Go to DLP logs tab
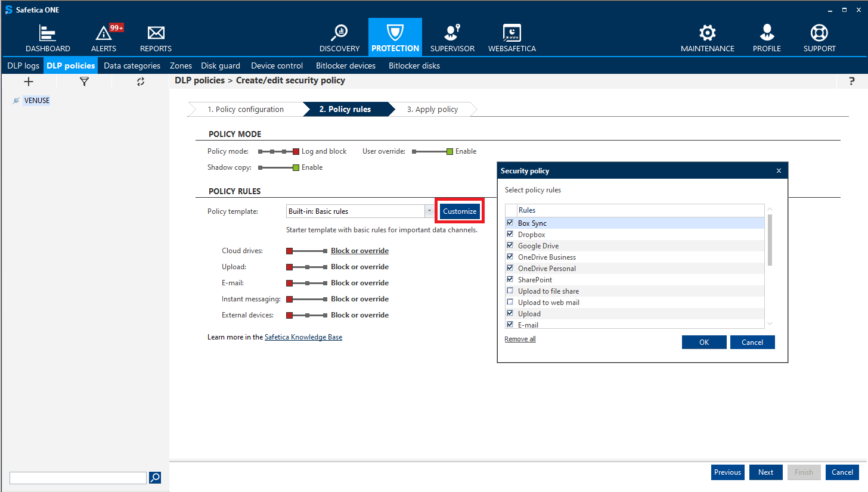This screenshot has height=492, width=868. [x=23, y=66]
